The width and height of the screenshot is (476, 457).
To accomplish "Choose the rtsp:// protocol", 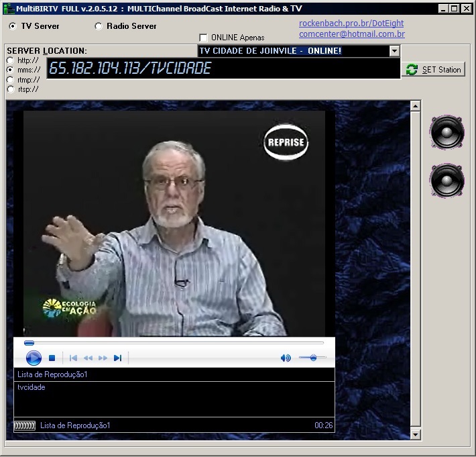I will click(x=11, y=89).
